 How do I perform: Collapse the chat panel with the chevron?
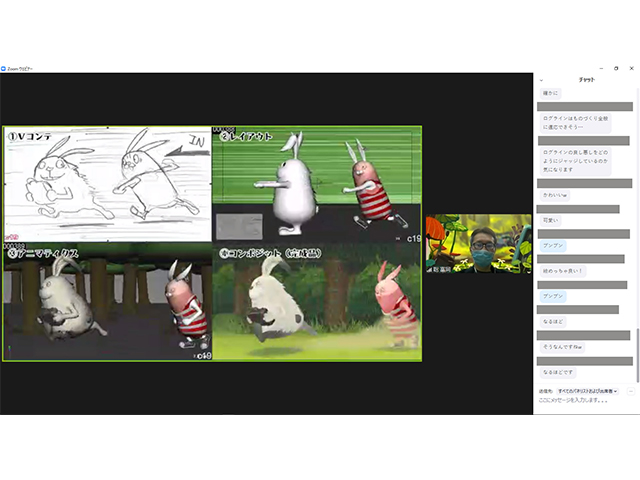(542, 80)
